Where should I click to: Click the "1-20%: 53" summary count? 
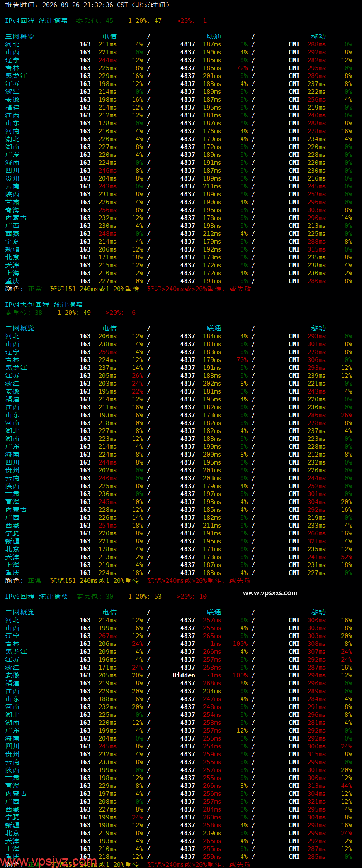point(145,597)
